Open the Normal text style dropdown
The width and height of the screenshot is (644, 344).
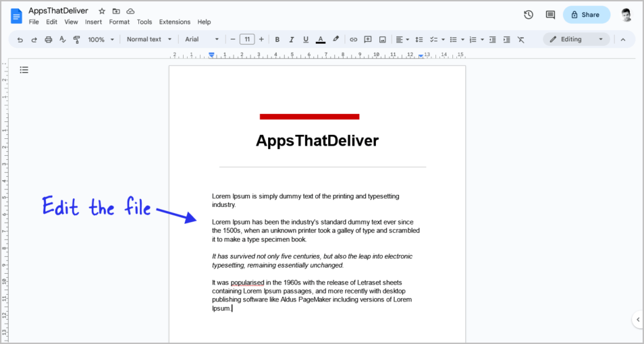coord(149,39)
